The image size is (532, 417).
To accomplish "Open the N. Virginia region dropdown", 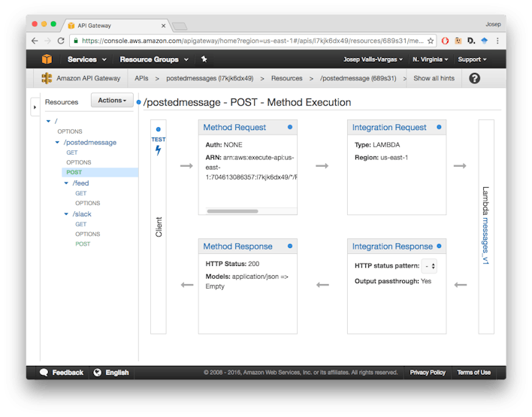I will tap(431, 59).
